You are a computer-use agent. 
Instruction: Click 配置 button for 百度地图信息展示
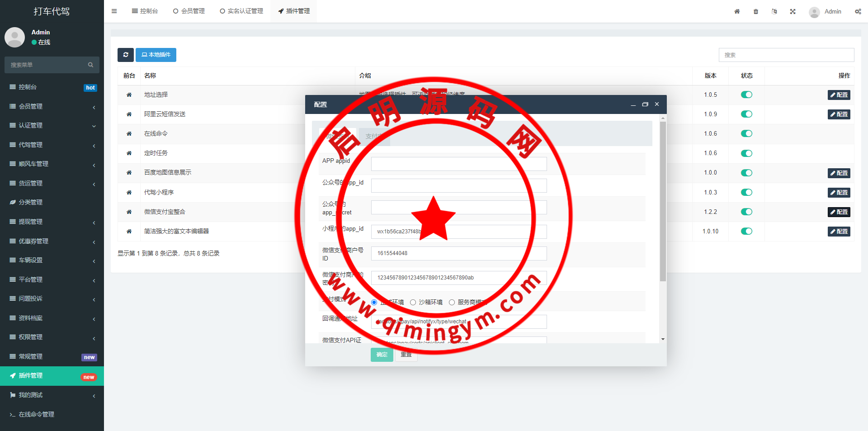pyautogui.click(x=839, y=173)
